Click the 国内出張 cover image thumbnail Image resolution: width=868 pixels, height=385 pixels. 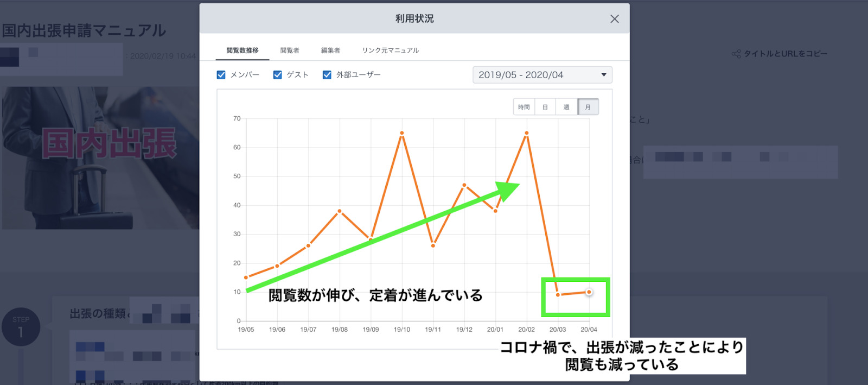tap(100, 157)
